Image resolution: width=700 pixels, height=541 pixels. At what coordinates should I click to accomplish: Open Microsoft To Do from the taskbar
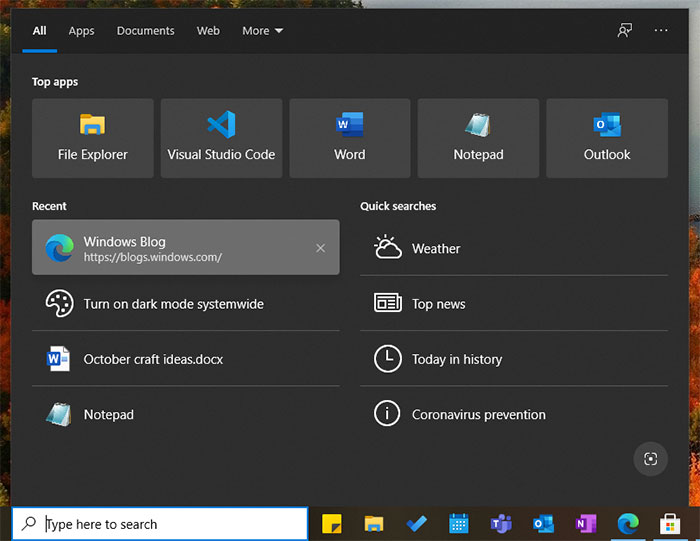coord(416,524)
